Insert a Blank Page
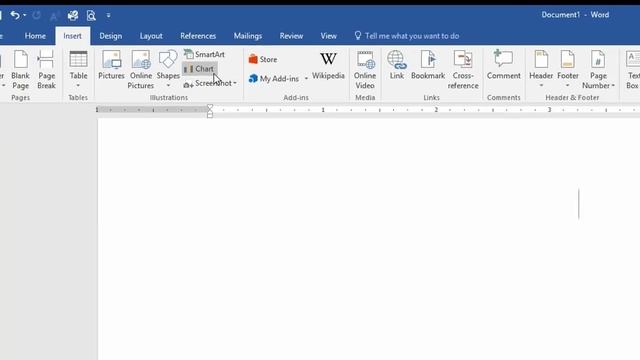The width and height of the screenshot is (640, 360). (20, 70)
